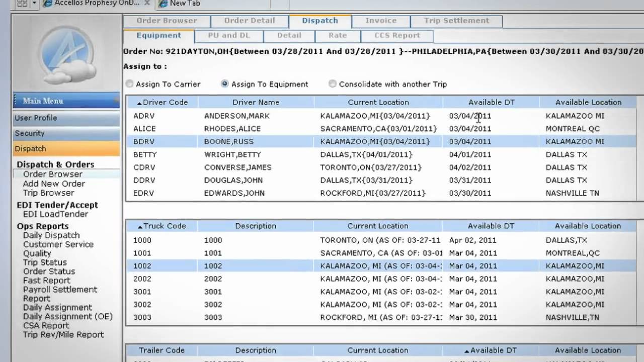Select truck code 1001 row
The width and height of the screenshot is (644, 362).
pos(381,253)
